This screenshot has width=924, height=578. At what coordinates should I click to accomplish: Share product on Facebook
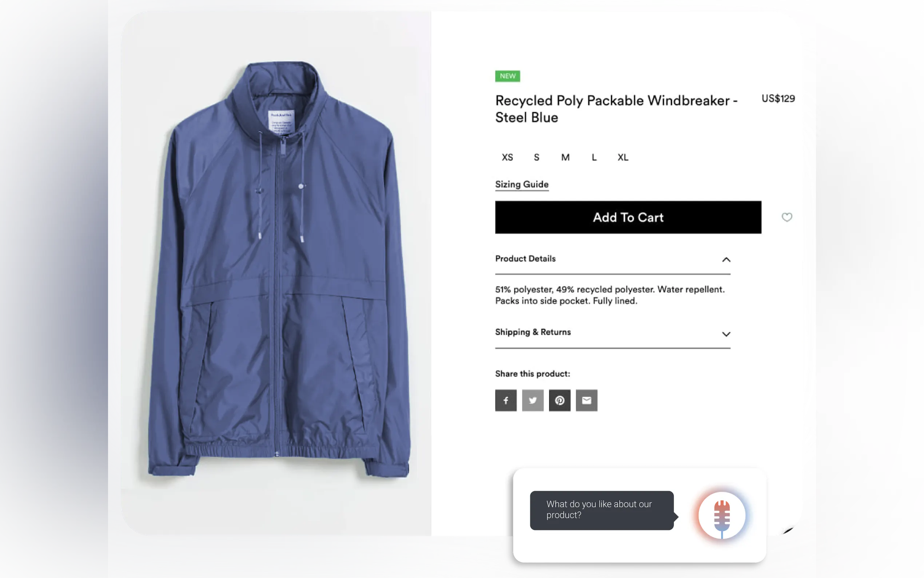[x=506, y=400]
